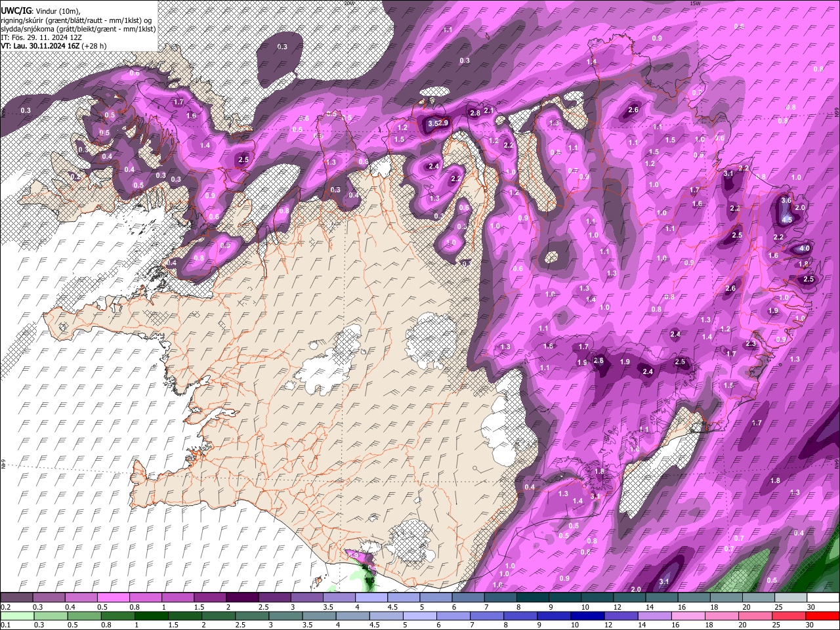
Task: Click the top legend swatch labeled 16
Action: (694, 597)
